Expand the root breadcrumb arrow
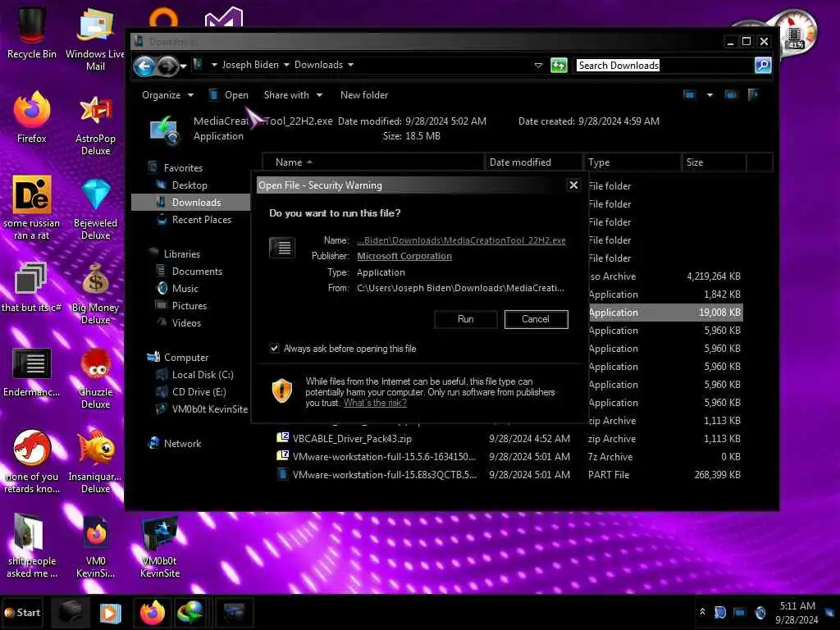Image resolution: width=840 pixels, height=630 pixels. click(x=214, y=65)
